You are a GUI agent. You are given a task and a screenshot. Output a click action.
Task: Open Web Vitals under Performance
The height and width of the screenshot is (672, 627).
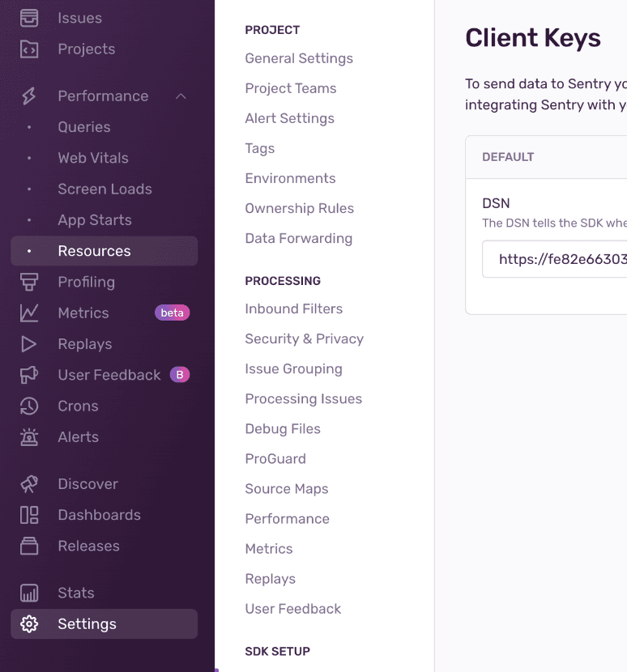[x=93, y=158]
